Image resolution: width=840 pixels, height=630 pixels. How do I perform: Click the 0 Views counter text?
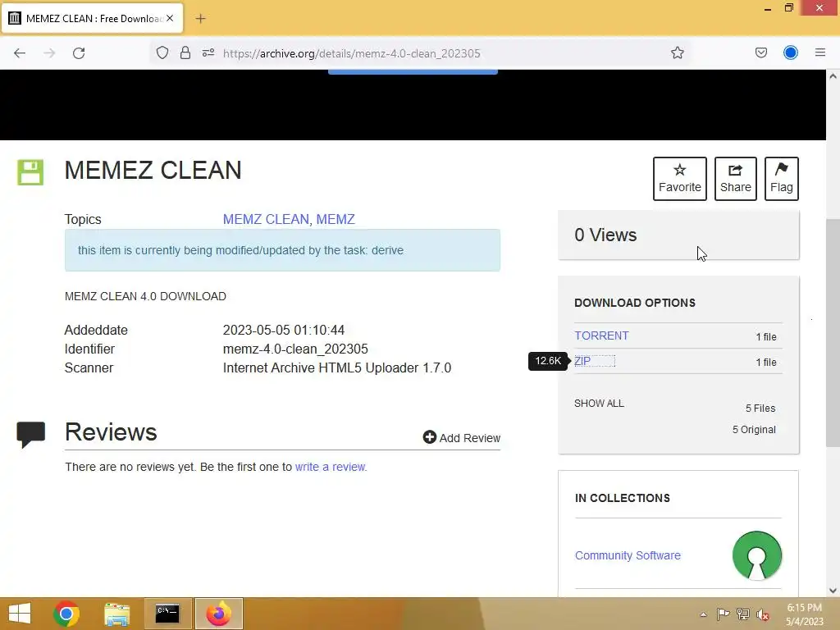pyautogui.click(x=605, y=235)
